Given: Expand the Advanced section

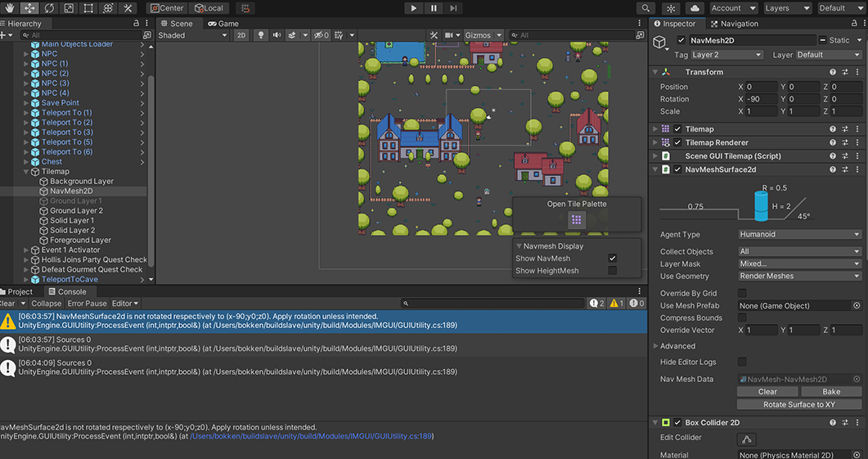Looking at the screenshot, I should [677, 346].
